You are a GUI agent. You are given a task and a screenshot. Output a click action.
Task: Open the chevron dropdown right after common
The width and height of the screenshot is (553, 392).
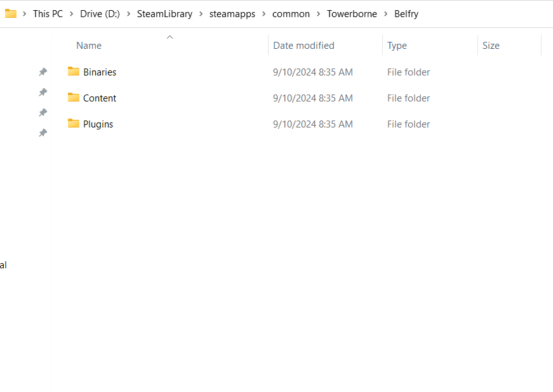pos(319,14)
